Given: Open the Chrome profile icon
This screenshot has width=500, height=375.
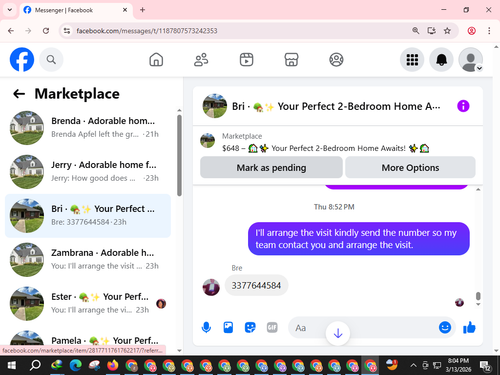Looking at the screenshot, I should tap(471, 31).
